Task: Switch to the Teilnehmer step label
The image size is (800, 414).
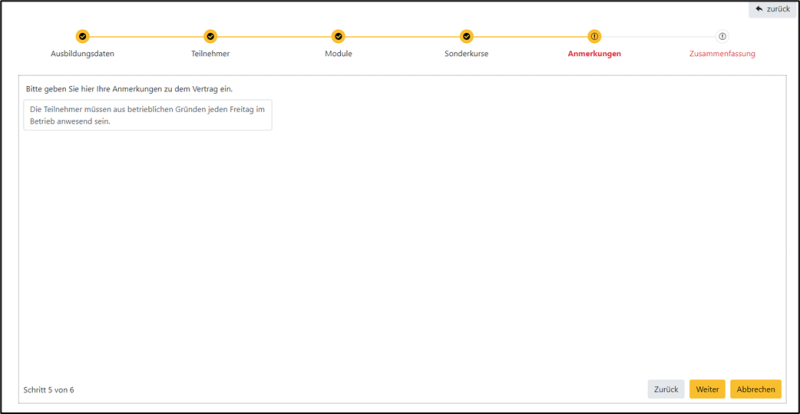Action: [x=210, y=53]
